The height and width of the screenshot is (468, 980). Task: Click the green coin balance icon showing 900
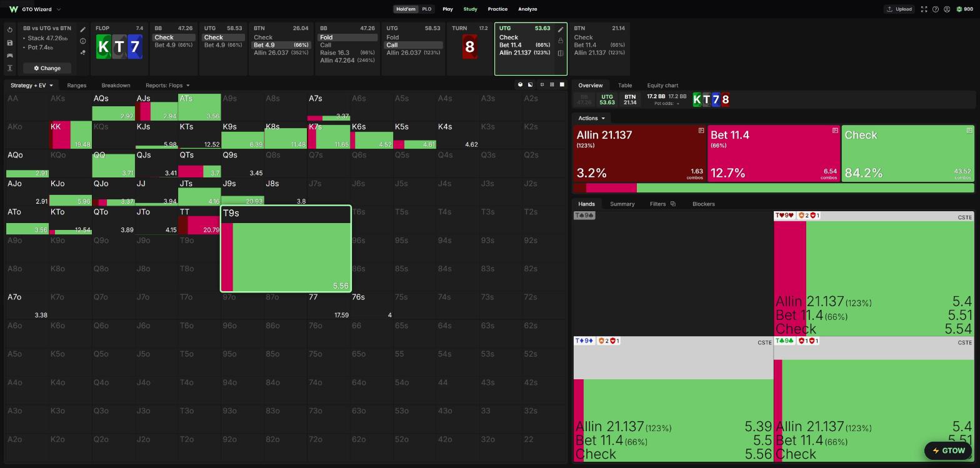coord(959,9)
